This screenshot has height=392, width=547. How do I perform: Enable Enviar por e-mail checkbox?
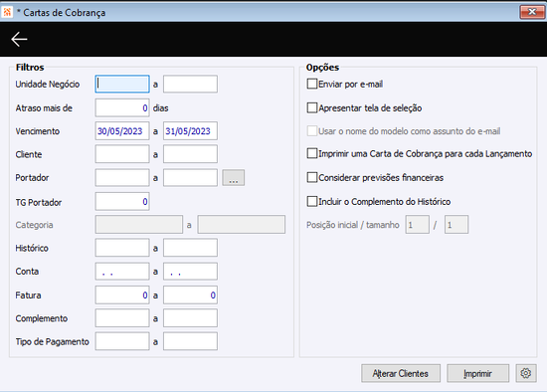(x=312, y=84)
